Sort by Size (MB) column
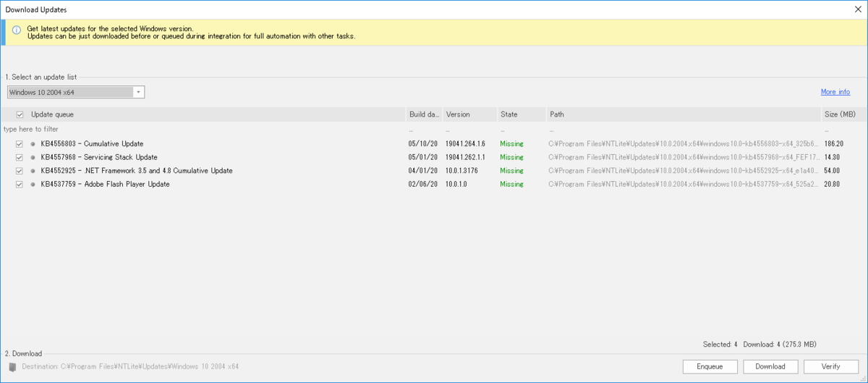 pyautogui.click(x=840, y=114)
